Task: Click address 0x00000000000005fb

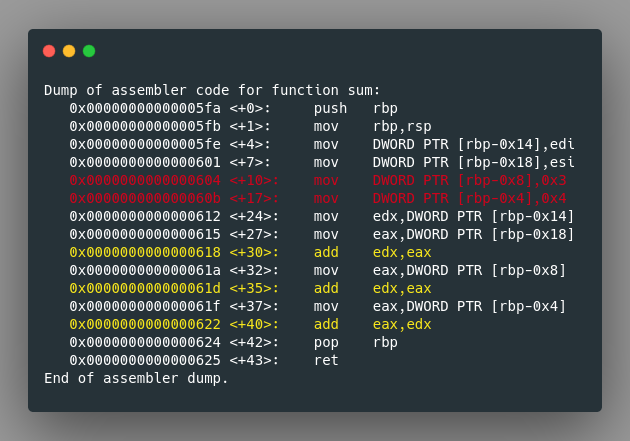Action: 145,126
